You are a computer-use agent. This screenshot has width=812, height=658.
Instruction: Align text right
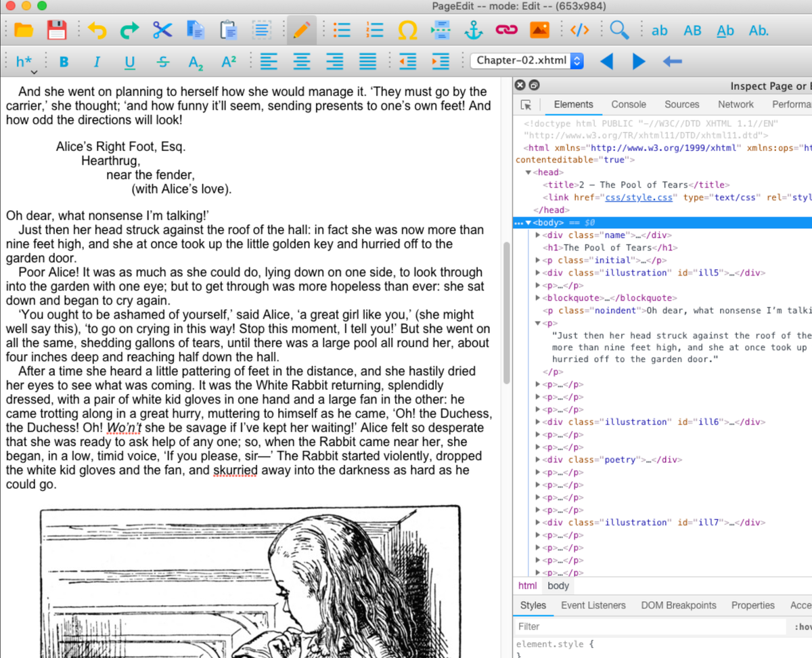click(x=334, y=62)
